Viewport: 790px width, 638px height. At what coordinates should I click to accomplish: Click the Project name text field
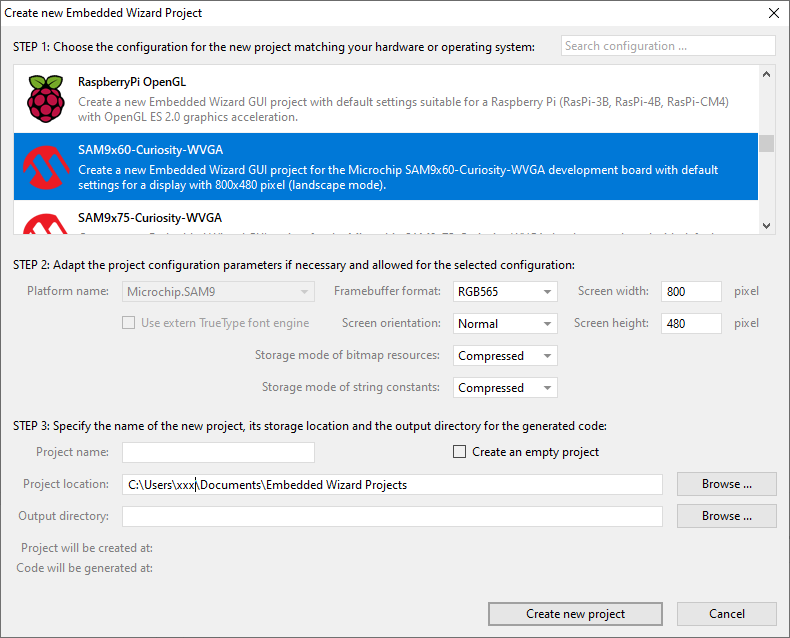coord(218,452)
